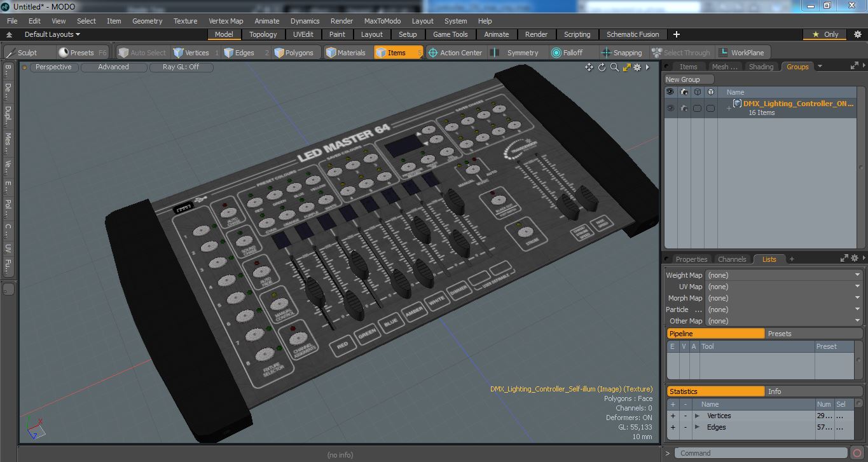Image resolution: width=868 pixels, height=462 pixels.
Task: Activate Items selection mode
Action: pos(398,53)
